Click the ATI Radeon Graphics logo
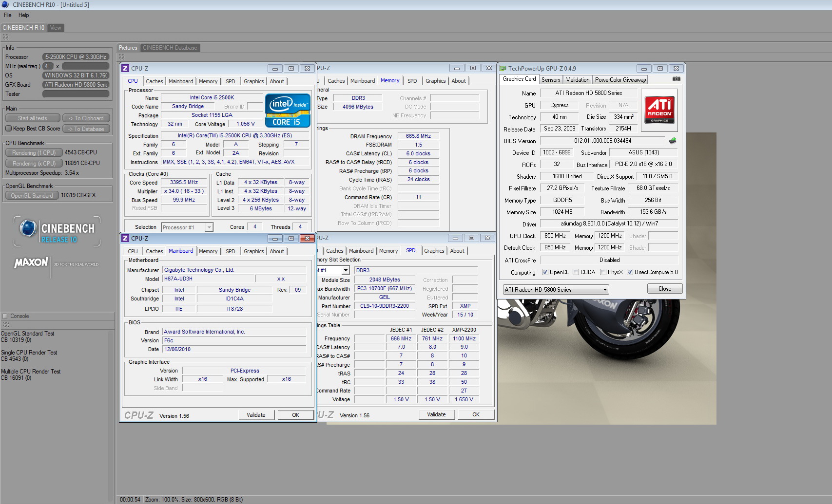Image resolution: width=832 pixels, height=504 pixels. coord(659,110)
